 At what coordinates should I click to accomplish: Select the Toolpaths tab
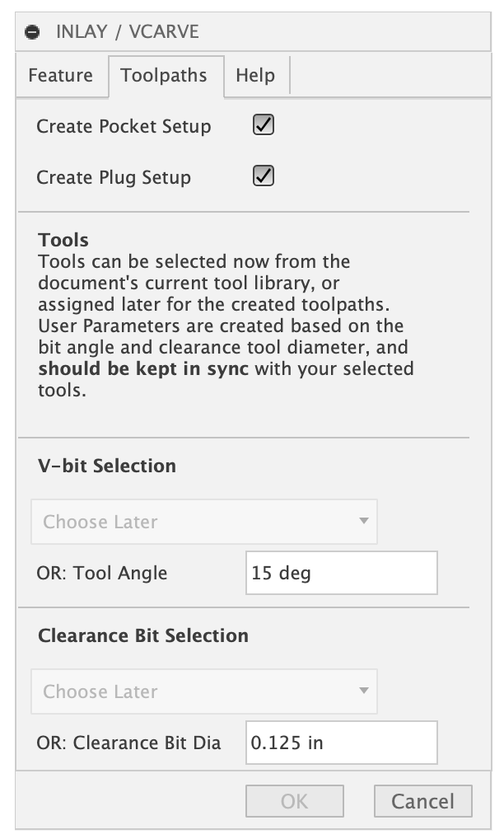pos(164,76)
